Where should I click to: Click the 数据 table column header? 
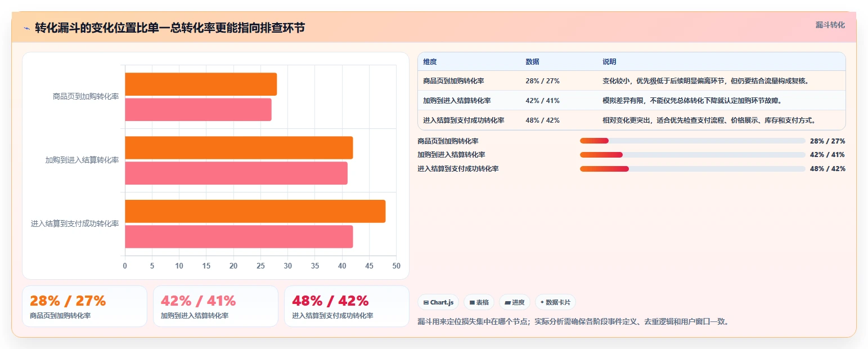(532, 62)
